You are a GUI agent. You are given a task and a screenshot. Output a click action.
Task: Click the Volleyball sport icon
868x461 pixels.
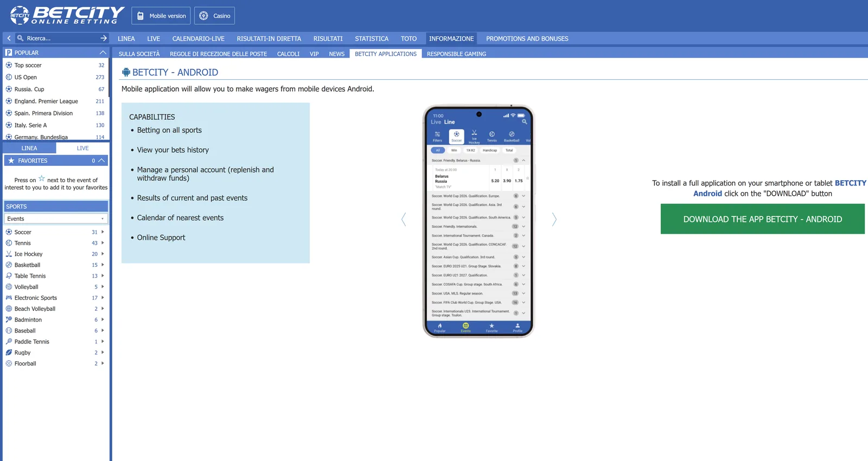click(x=9, y=287)
